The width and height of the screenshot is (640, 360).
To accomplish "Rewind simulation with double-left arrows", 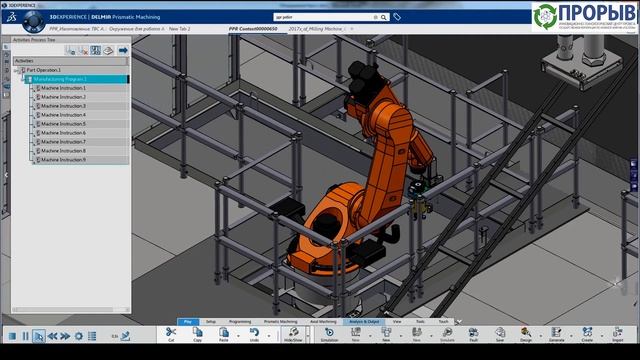I will pos(53,336).
